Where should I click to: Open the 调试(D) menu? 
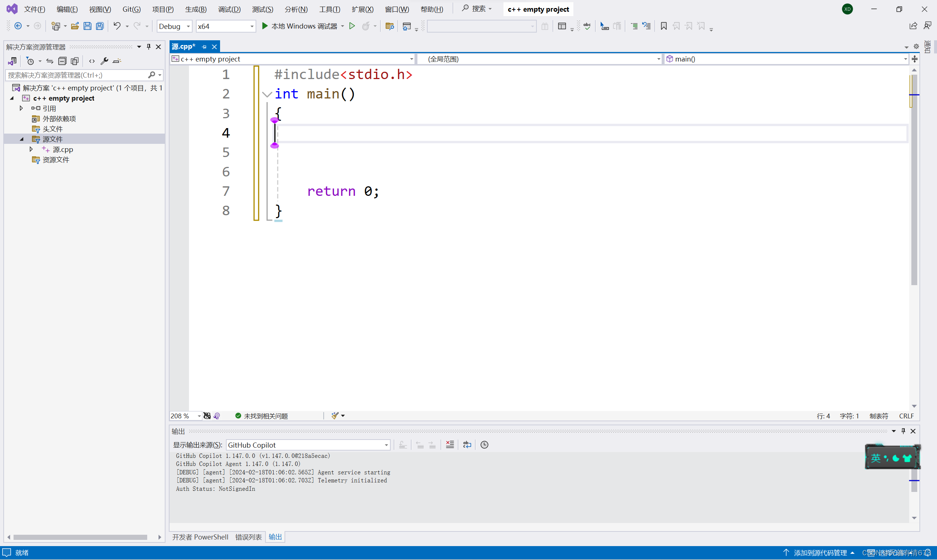click(229, 9)
